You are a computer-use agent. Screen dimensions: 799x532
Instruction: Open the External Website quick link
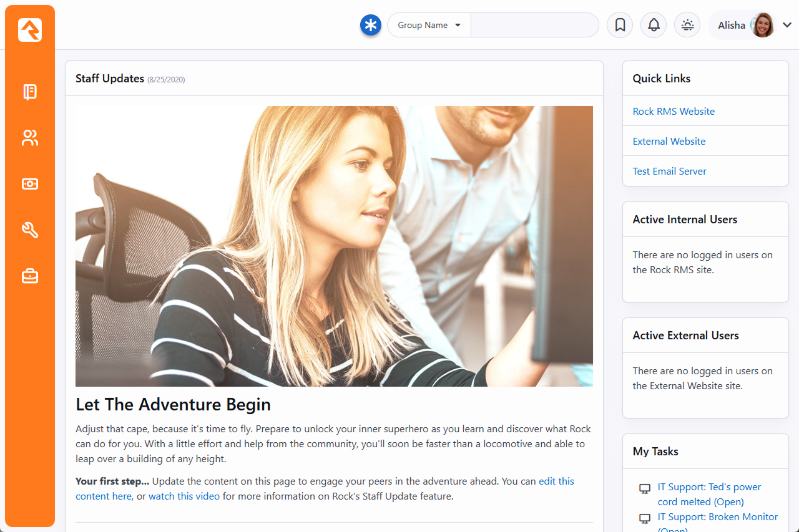pyautogui.click(x=669, y=142)
